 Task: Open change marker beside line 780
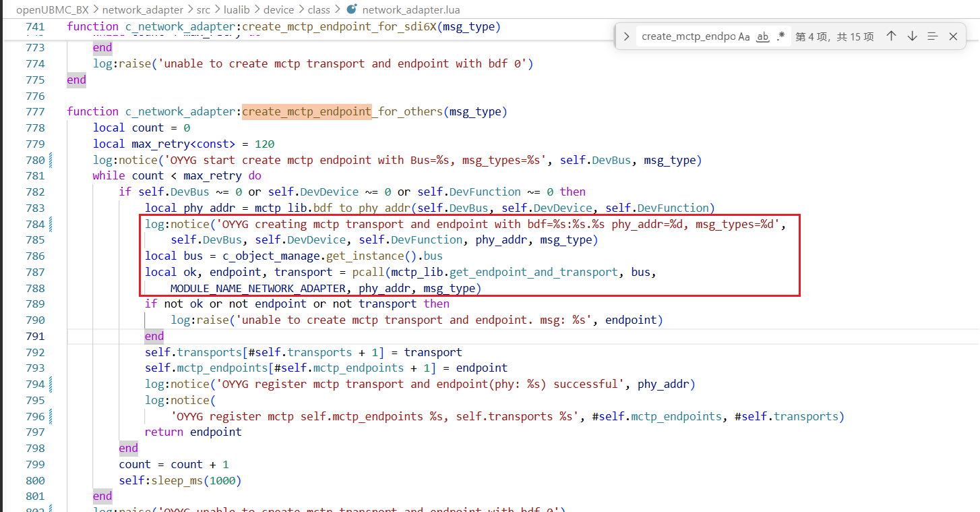coord(52,161)
